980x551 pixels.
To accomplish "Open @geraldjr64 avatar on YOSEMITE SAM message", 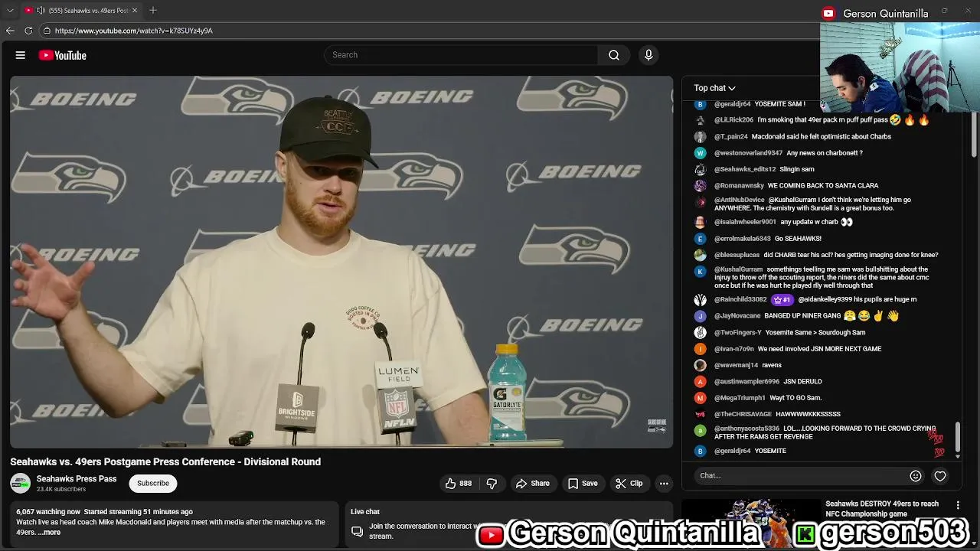I will (x=700, y=104).
